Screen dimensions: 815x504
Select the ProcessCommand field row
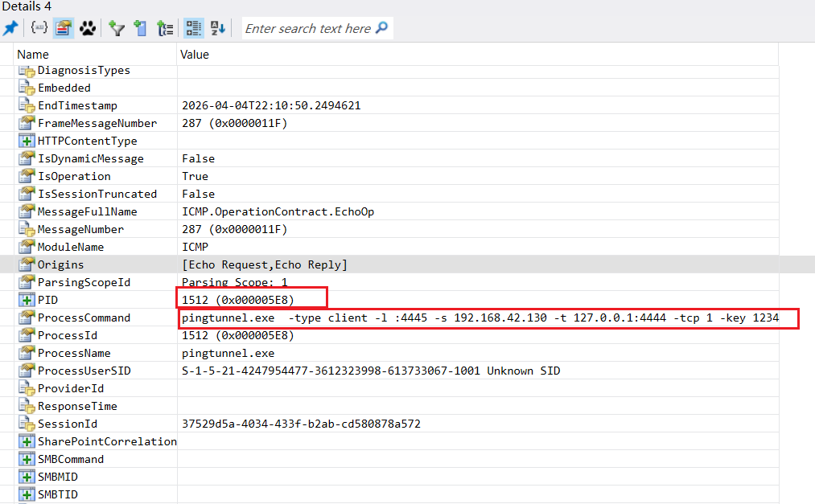coord(84,318)
